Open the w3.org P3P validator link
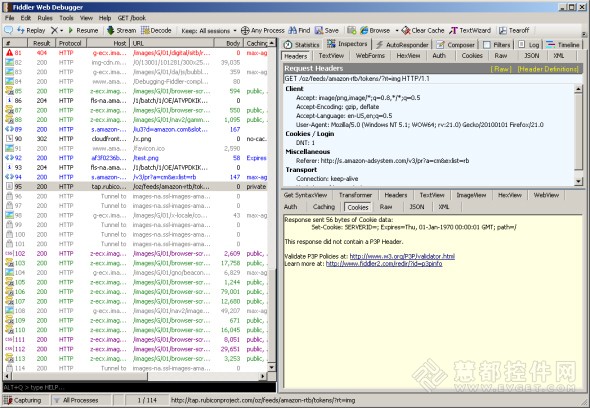This screenshot has height=408, width=590. point(402,256)
